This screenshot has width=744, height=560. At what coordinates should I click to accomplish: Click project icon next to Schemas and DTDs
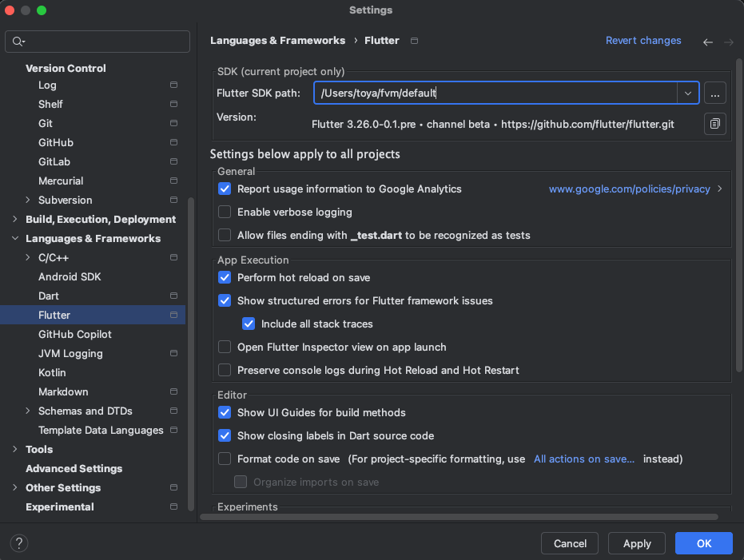tap(173, 411)
